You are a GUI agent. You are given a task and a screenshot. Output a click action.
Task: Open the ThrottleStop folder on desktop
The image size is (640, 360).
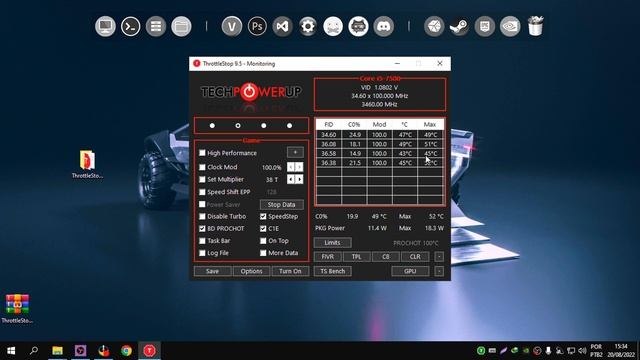87,164
